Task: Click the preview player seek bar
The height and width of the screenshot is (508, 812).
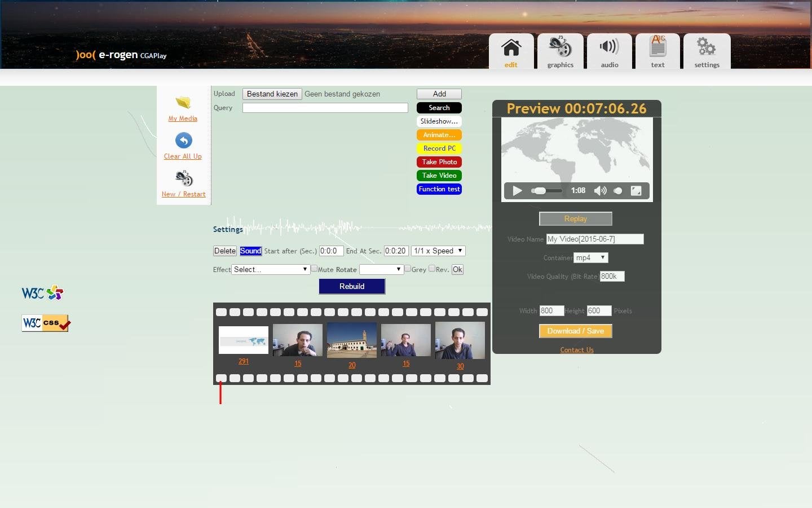Action: pos(546,191)
